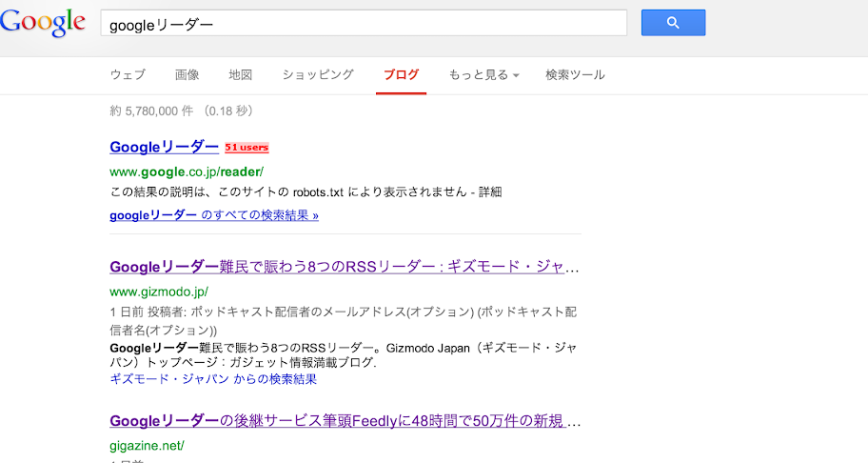
Task: Open Gizmodo 8つのRSSリーダー result title
Action: [x=345, y=267]
